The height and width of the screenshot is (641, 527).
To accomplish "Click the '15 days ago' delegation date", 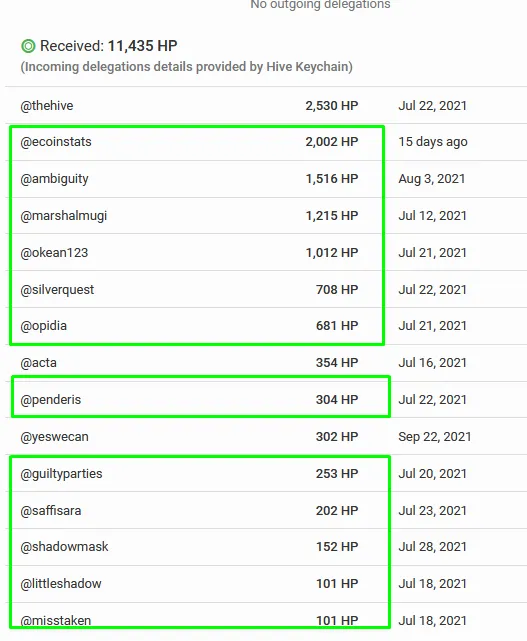I will click(433, 142).
